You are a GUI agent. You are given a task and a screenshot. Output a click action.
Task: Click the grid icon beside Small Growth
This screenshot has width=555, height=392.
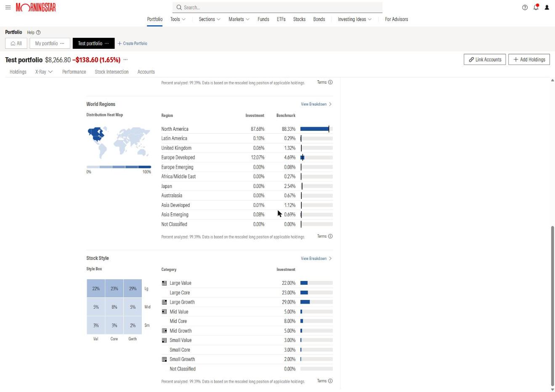[164, 359]
